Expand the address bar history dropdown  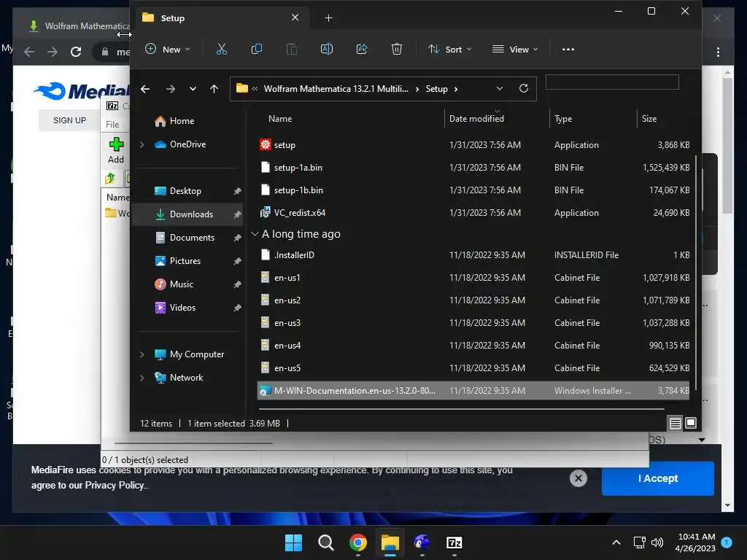[499, 88]
